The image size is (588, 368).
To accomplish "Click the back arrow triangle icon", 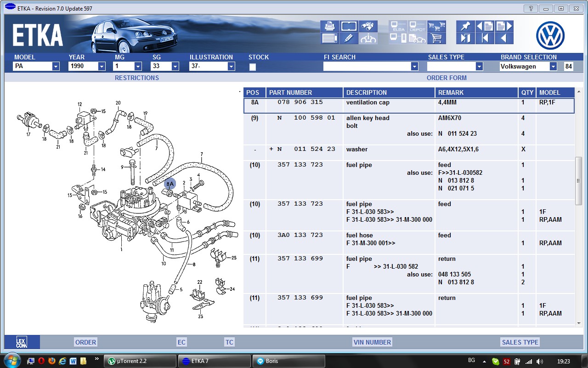I will [504, 38].
